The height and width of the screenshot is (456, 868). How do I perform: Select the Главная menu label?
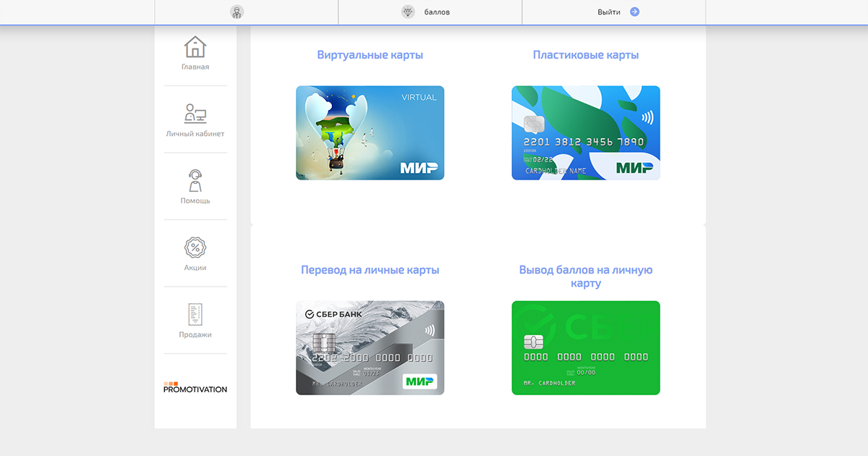pos(195,67)
